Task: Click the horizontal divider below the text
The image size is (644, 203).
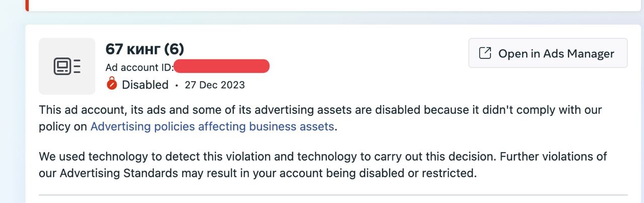Action: coord(333,194)
